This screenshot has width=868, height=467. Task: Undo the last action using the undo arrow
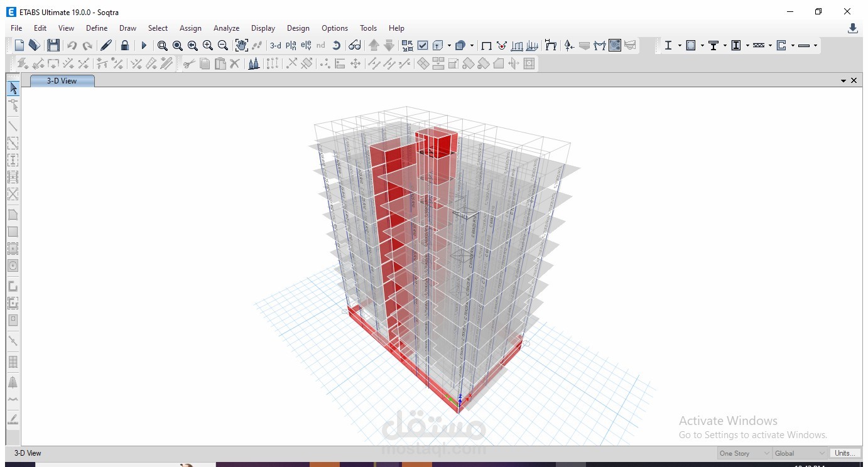coord(72,45)
